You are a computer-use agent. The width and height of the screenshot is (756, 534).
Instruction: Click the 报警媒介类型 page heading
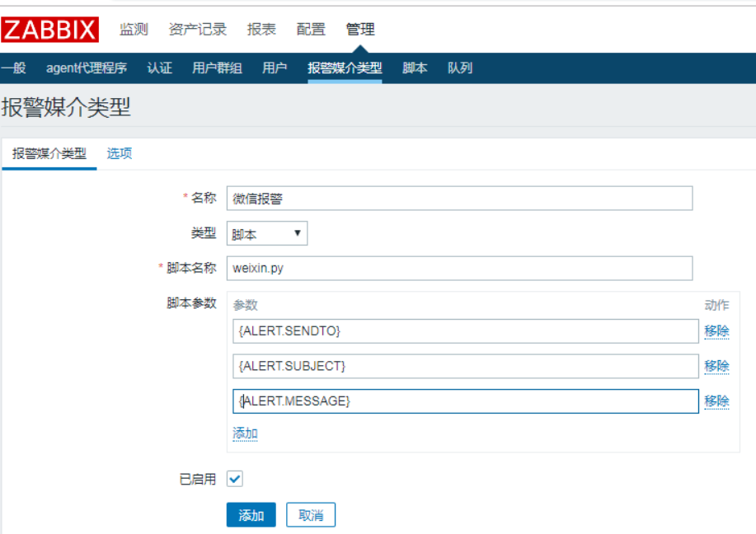point(66,107)
